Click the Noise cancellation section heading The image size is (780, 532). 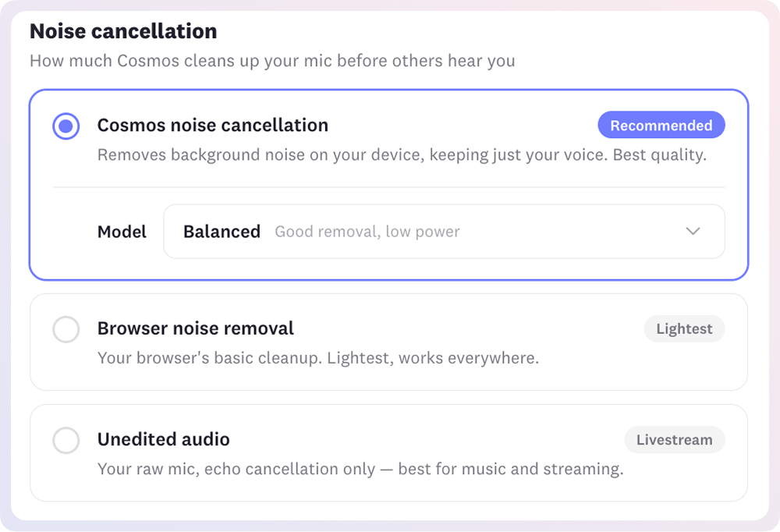click(123, 31)
